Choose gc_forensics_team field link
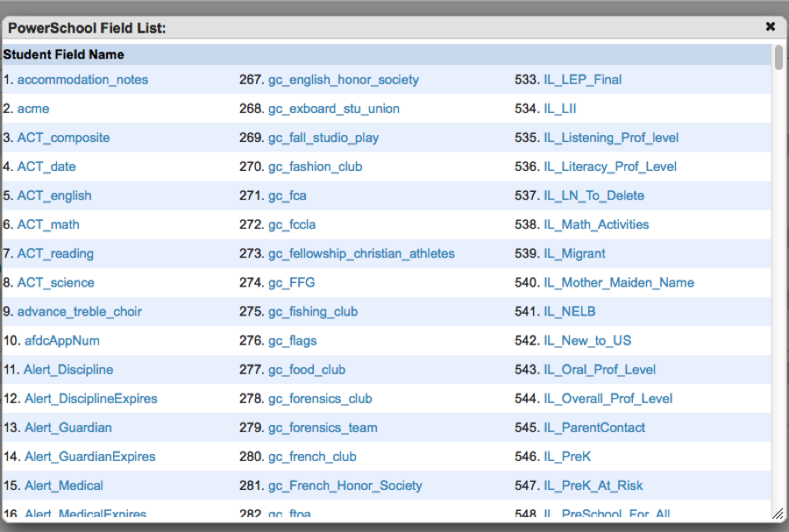Viewport: 789px width, 532px height. coord(323,427)
